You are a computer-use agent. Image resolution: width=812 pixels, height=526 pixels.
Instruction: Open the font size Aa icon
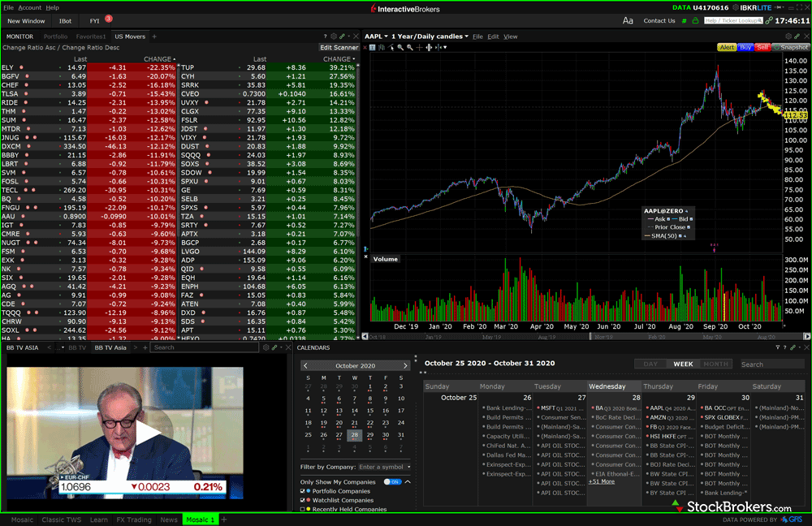click(x=628, y=21)
